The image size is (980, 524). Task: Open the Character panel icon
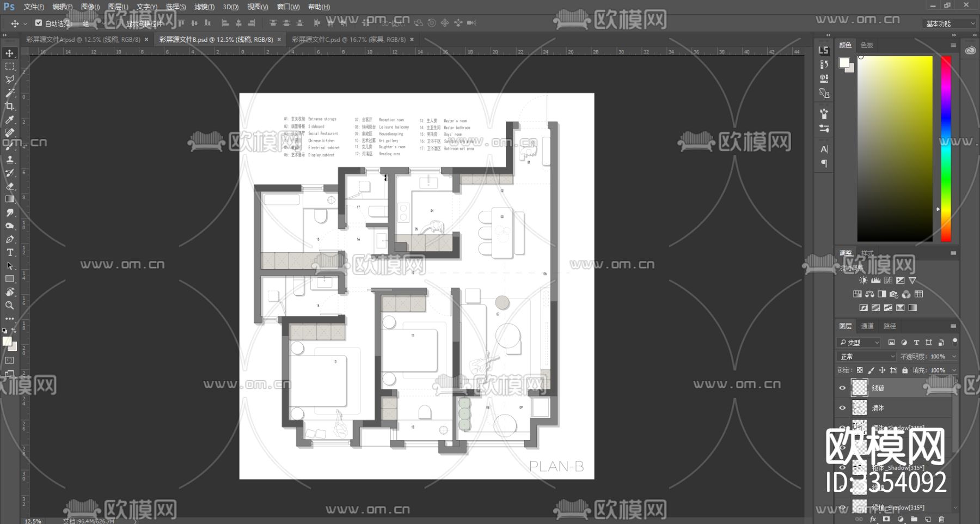pos(824,149)
